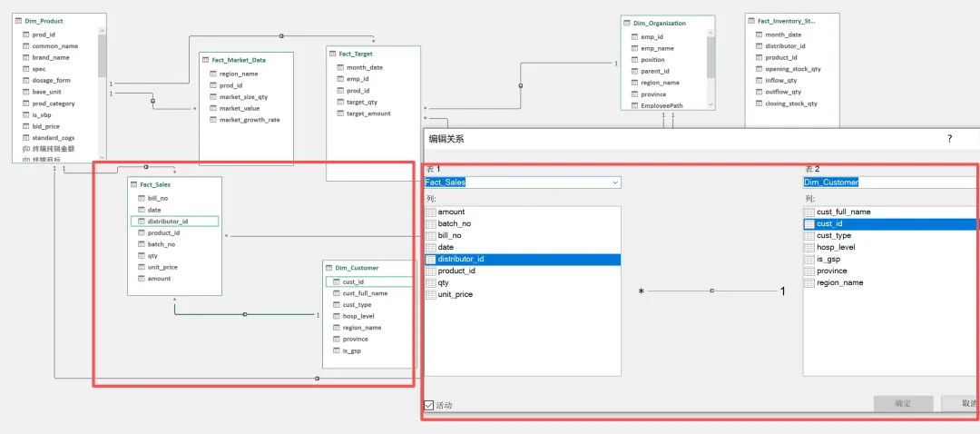Screen dimensions: 980x434
Task: Click the table icon in Fact_Sales header
Action: [133, 184]
